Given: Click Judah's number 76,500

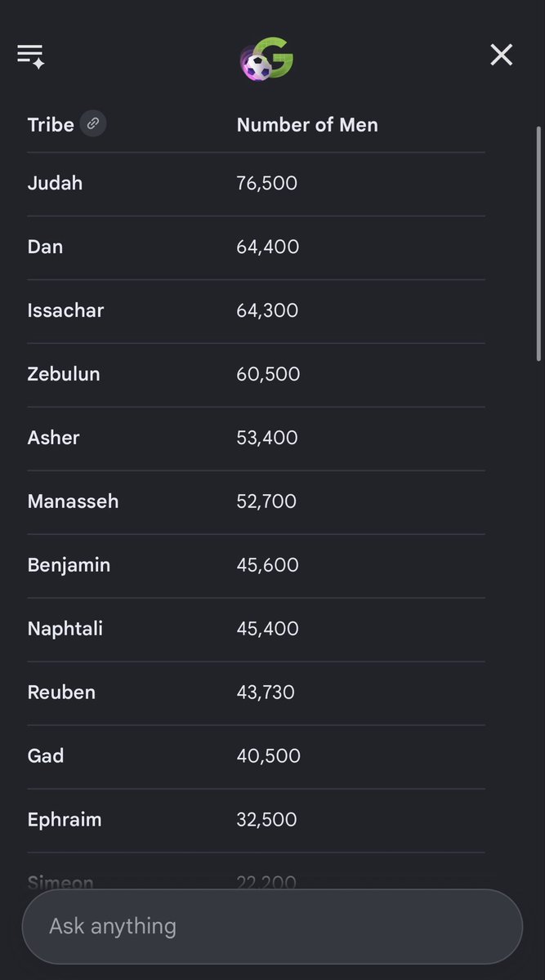Looking at the screenshot, I should 267,183.
